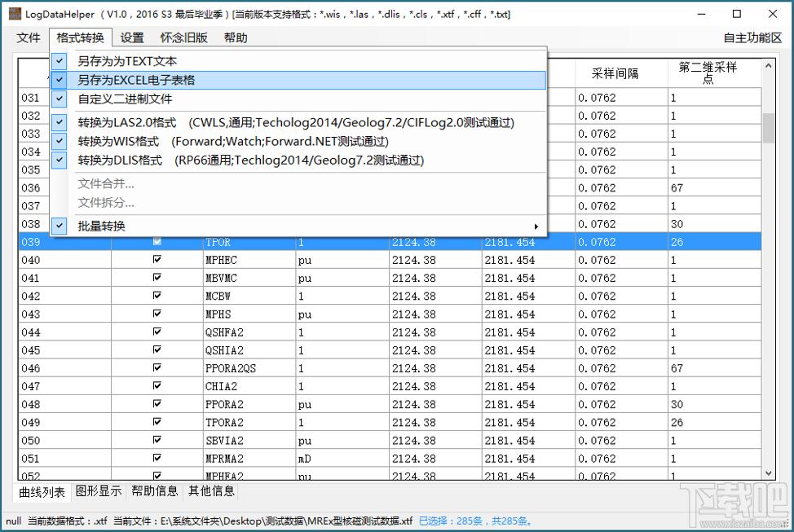
Task: Open the 帮助 menu
Action: (x=236, y=37)
